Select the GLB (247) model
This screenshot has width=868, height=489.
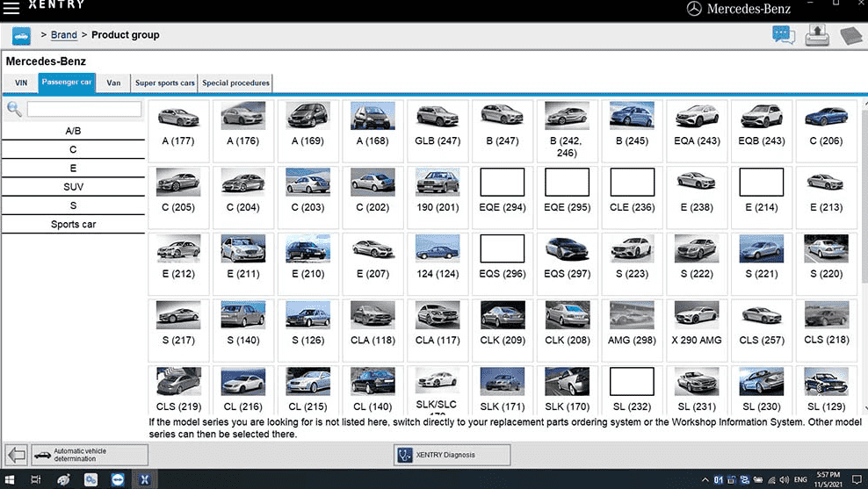pyautogui.click(x=438, y=131)
